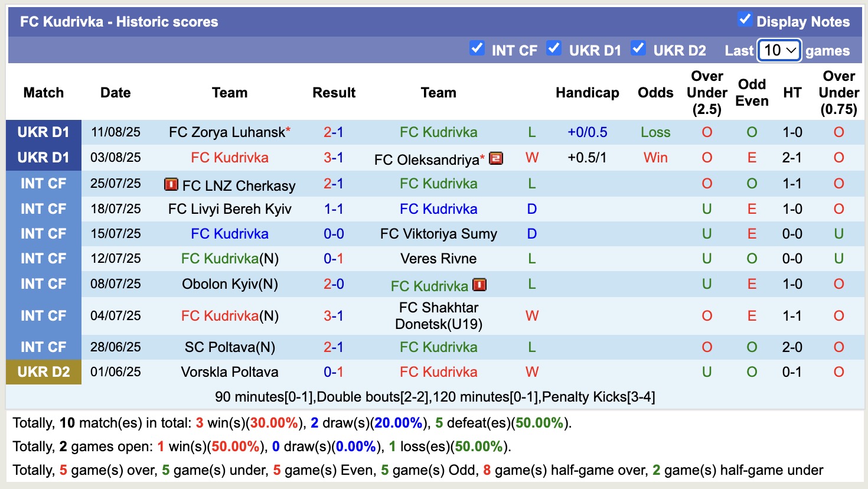Open FC Shakhtar Donetsk(U19) team page

(x=438, y=315)
